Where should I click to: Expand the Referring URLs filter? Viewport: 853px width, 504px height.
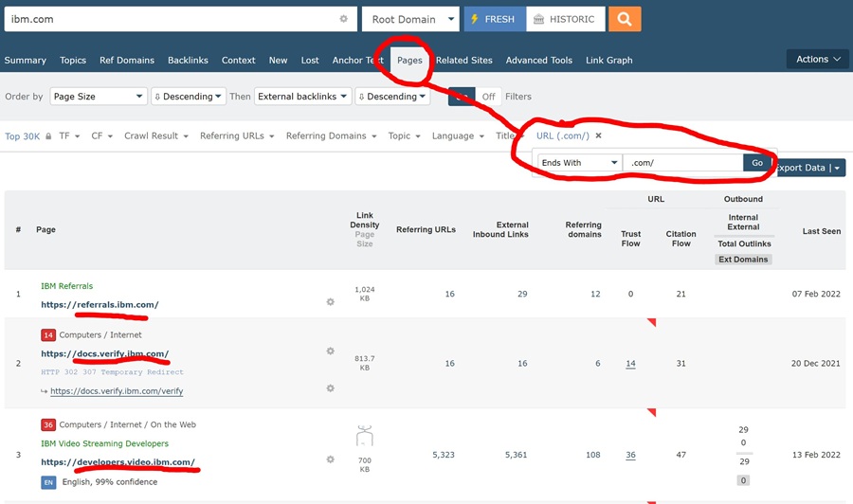[x=237, y=135]
